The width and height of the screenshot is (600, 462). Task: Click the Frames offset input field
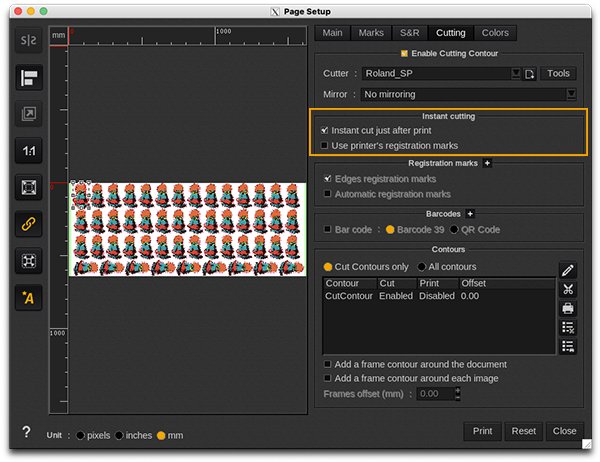(x=435, y=394)
